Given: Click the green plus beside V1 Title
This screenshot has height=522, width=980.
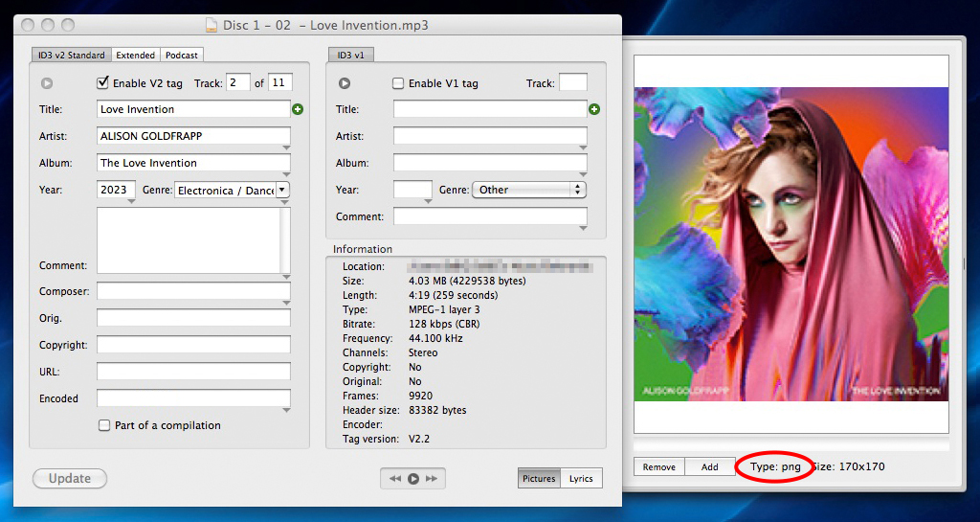Looking at the screenshot, I should [x=594, y=109].
